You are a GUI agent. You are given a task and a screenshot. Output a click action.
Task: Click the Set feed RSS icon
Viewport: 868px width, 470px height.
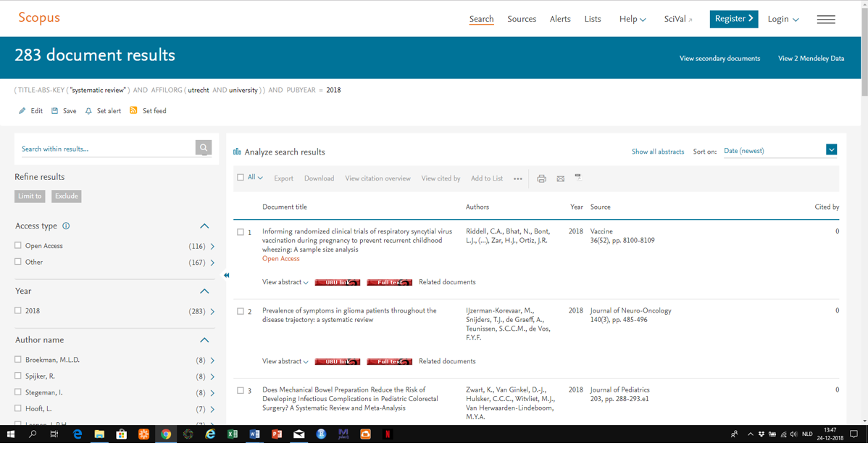pos(133,111)
